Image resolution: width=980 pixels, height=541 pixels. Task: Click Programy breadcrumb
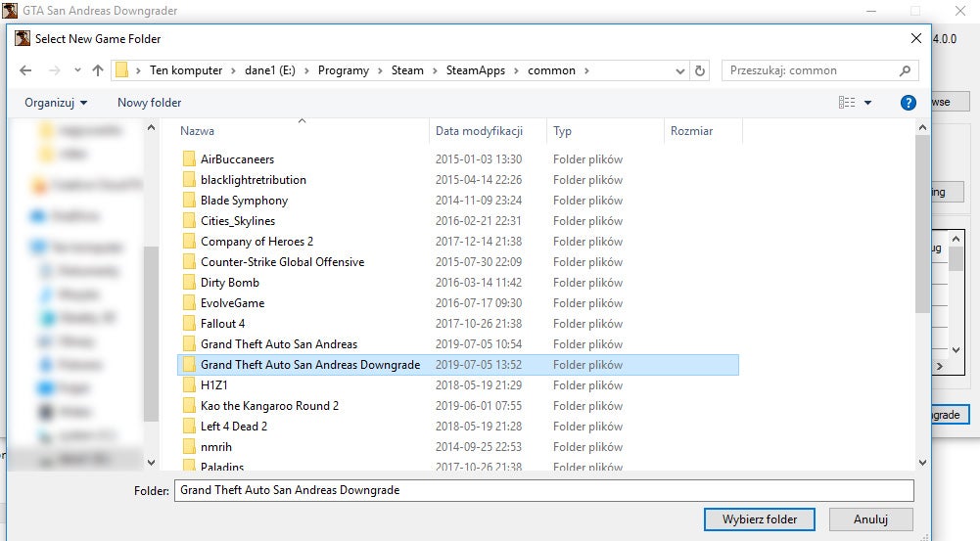[343, 70]
